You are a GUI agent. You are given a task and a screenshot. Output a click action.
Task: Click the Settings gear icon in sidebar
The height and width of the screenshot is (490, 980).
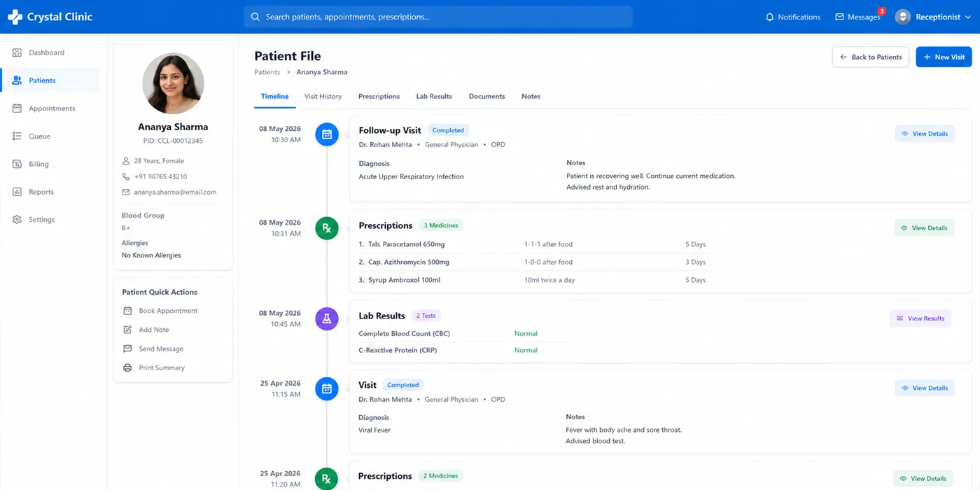(17, 220)
